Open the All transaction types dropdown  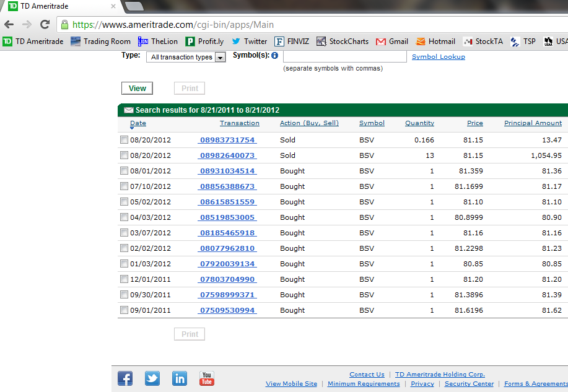[x=186, y=57]
